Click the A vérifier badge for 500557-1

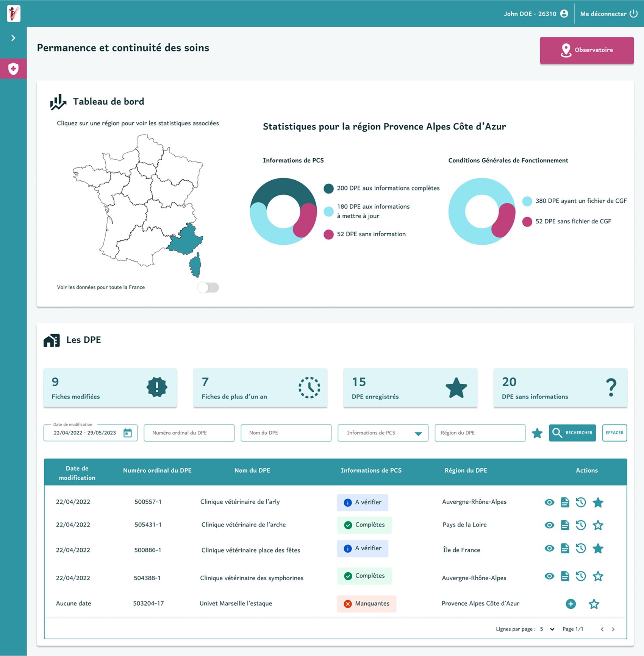(x=363, y=503)
